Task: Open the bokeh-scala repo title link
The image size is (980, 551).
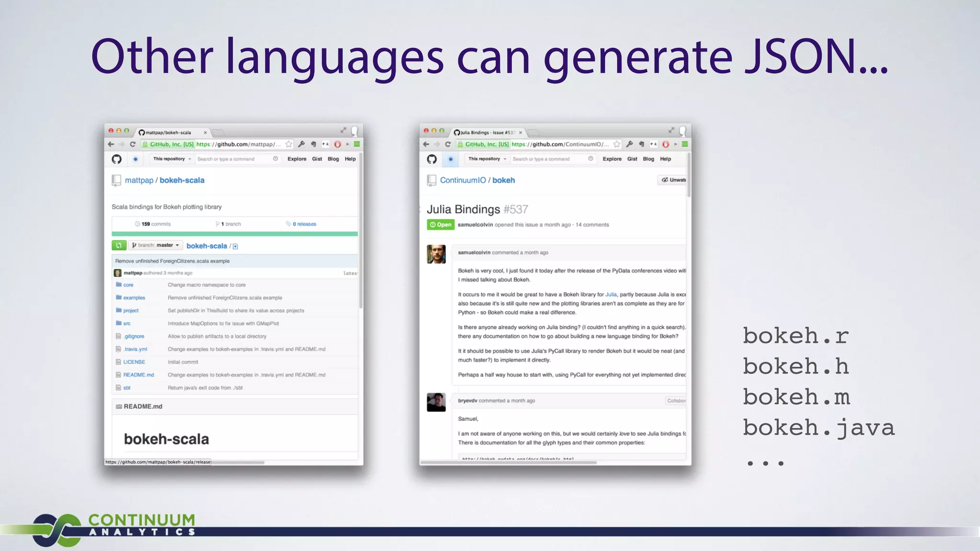Action: pos(182,180)
